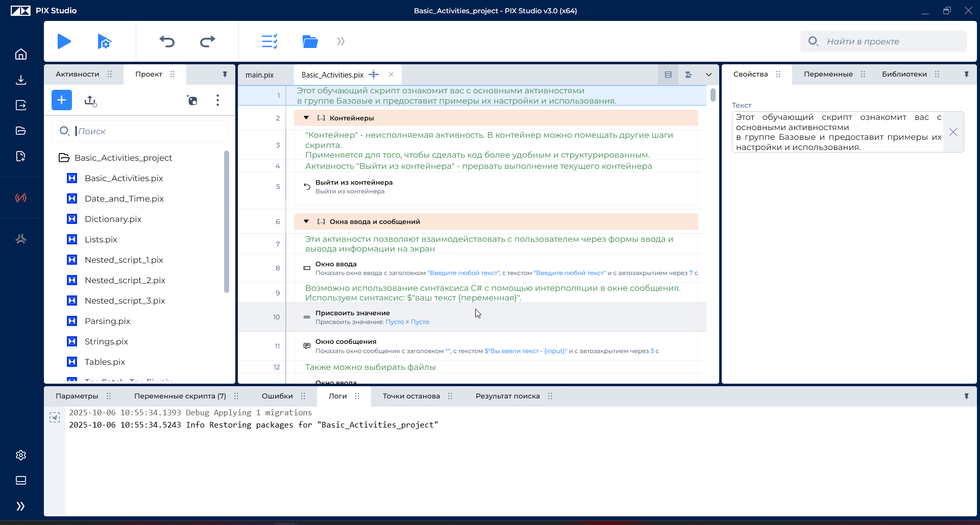980x525 pixels.
Task: Toggle the list view mode button above the editor
Action: point(668,74)
